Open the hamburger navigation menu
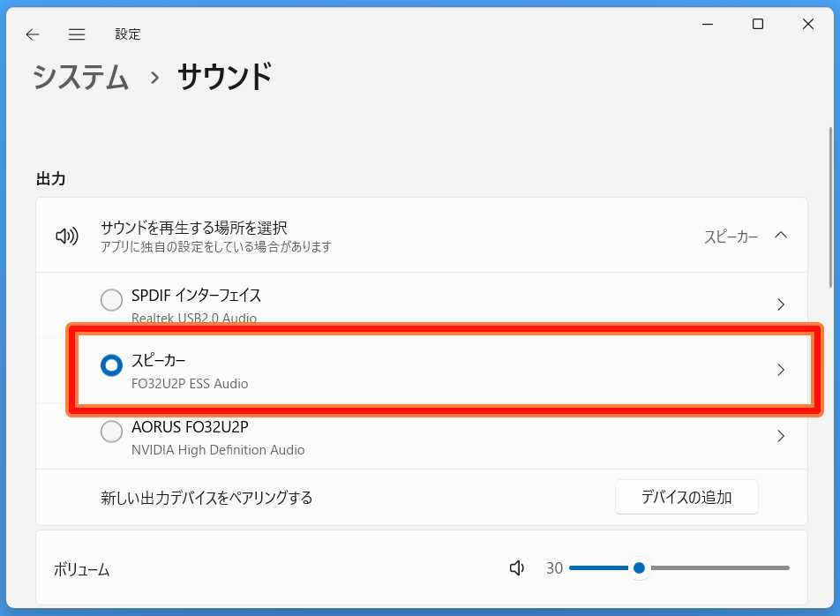The image size is (840, 616). pos(77,34)
